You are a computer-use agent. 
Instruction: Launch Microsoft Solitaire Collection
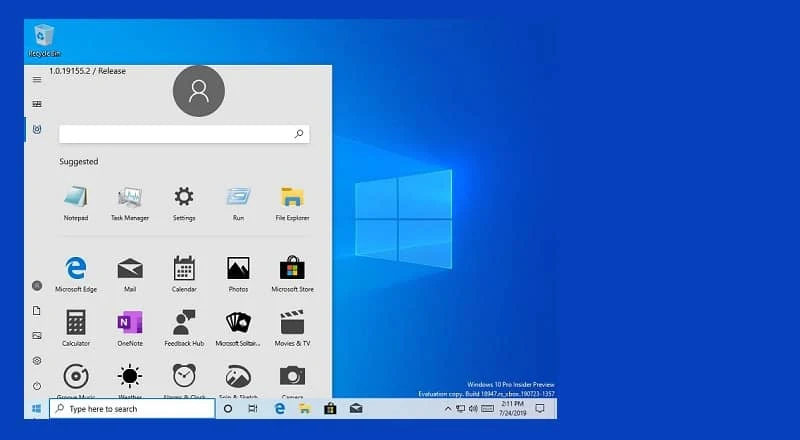[x=238, y=328]
